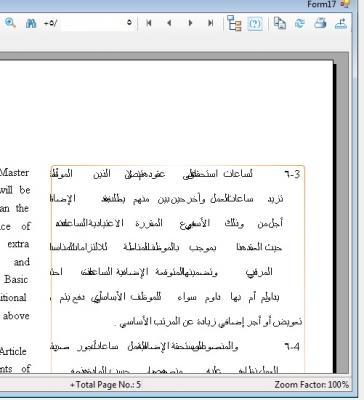Image resolution: width=364 pixels, height=400 pixels.
Task: Click the 'Zoom Factor: 100%' status text
Action: coord(312,385)
